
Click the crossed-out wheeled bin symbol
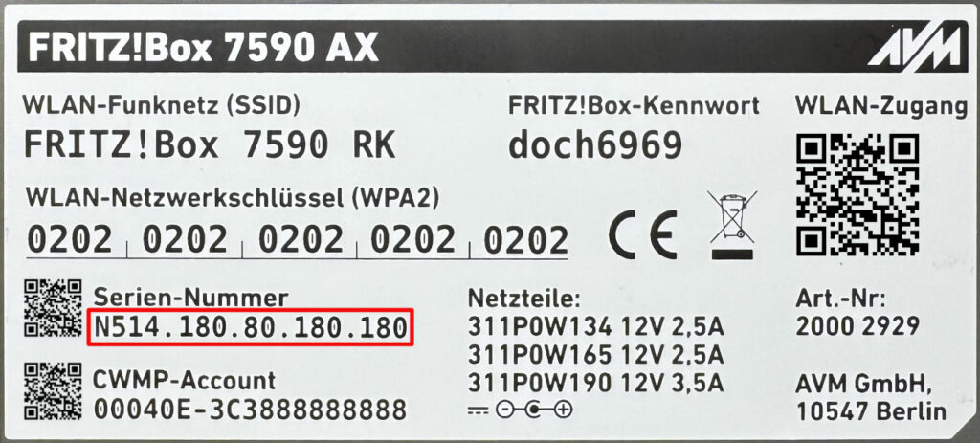pyautogui.click(x=732, y=226)
